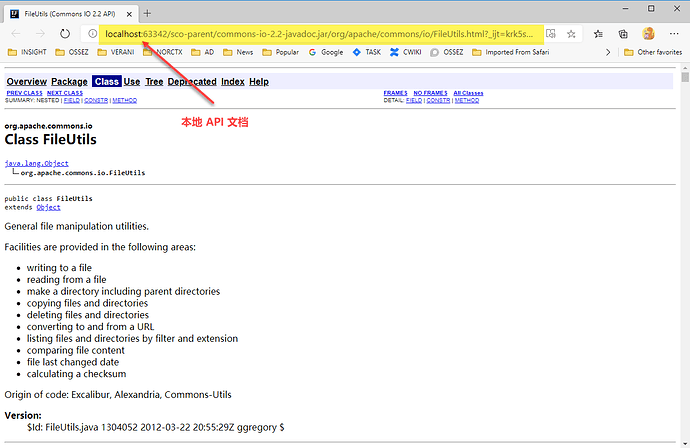Jump to CONSTR in the DETAIL row
690x448 pixels.
coord(438,100)
